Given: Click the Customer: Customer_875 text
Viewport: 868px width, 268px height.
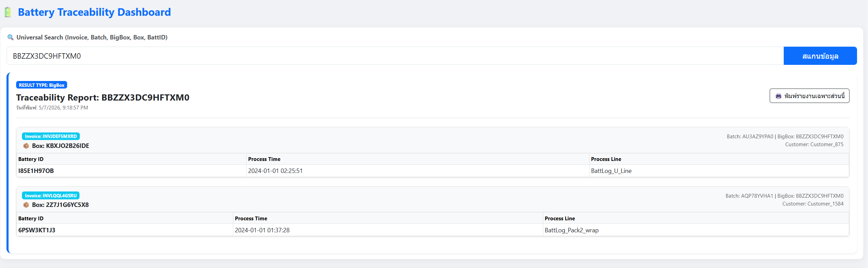Looking at the screenshot, I should [814, 144].
